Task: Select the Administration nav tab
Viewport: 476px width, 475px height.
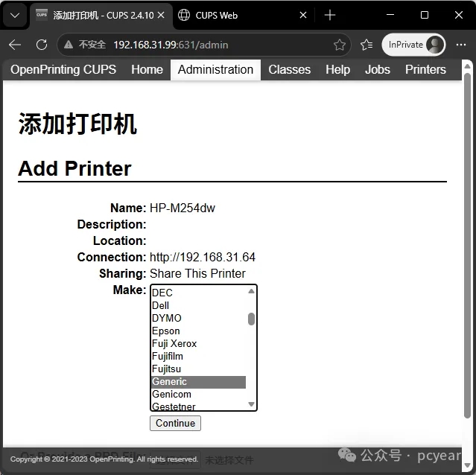Action: click(x=215, y=69)
